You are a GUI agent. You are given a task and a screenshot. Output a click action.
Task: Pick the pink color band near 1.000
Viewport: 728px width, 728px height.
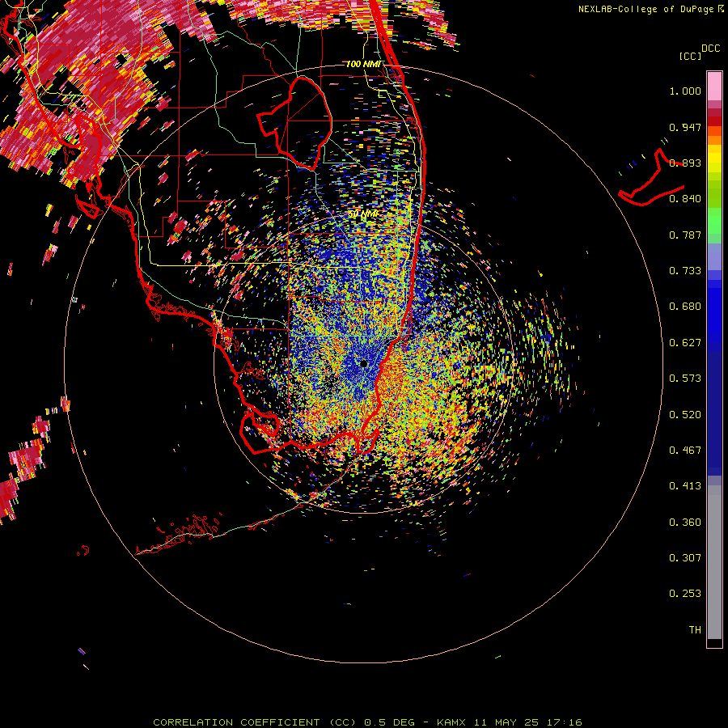pos(714,87)
